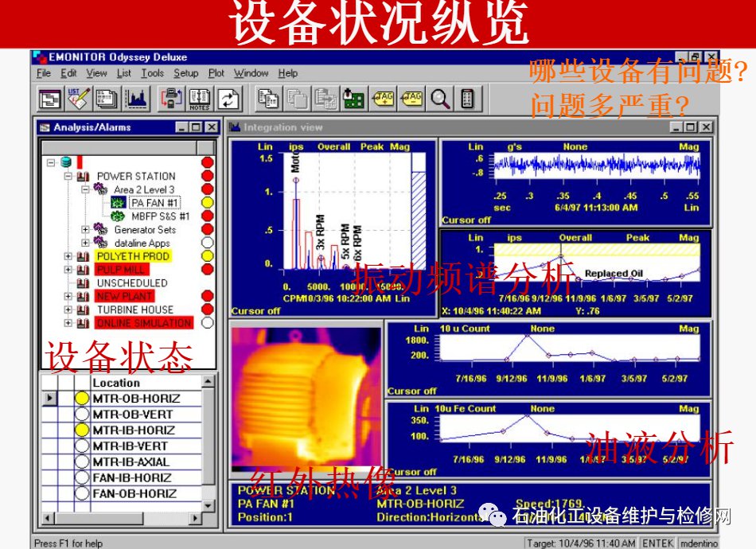Select the yellow alarm circle for MTR-OB-HORIZ
Image resolution: width=756 pixels, height=549 pixels.
coord(82,399)
